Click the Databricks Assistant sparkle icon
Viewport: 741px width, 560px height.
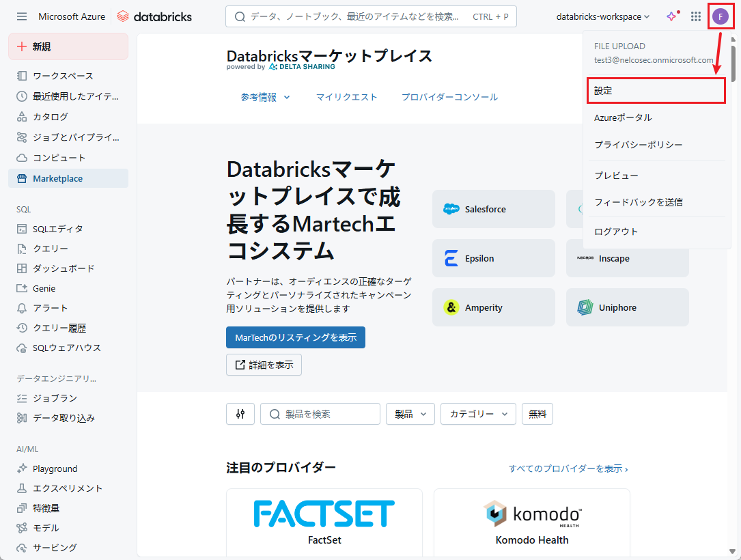[672, 16]
